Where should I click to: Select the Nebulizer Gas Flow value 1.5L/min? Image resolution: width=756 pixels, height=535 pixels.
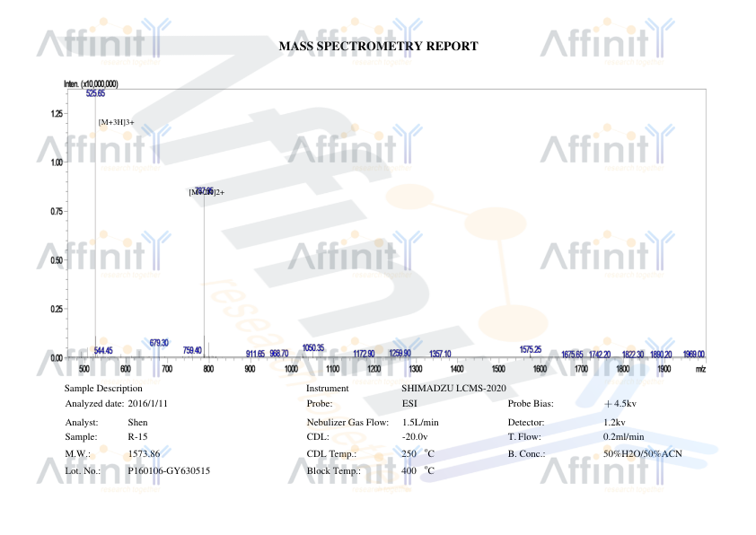pyautogui.click(x=420, y=423)
